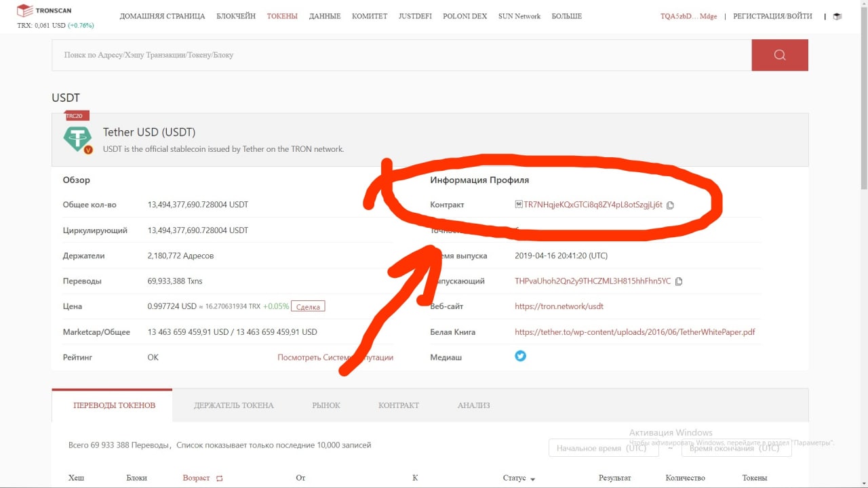Copy the issuer address THPvaUhoh2 icon
Image resolution: width=868 pixels, height=488 pixels.
click(x=679, y=281)
